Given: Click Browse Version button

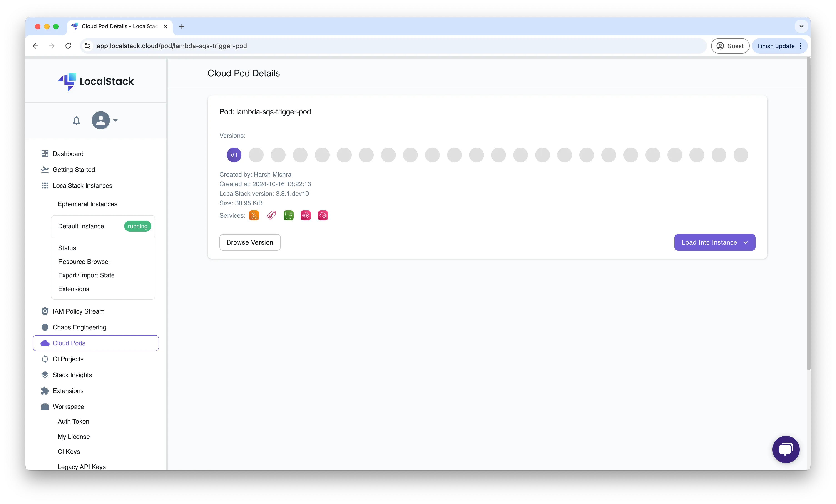Looking at the screenshot, I should (x=250, y=242).
